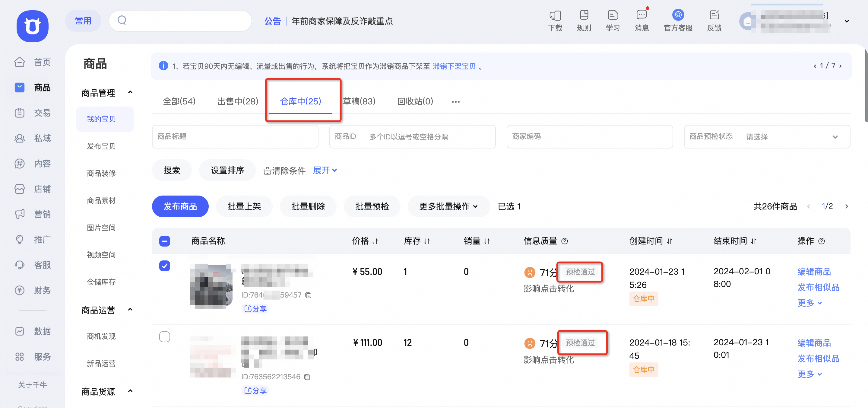This screenshot has width=868, height=408.
Task: Switch to 回收站(0) tab
Action: click(415, 101)
